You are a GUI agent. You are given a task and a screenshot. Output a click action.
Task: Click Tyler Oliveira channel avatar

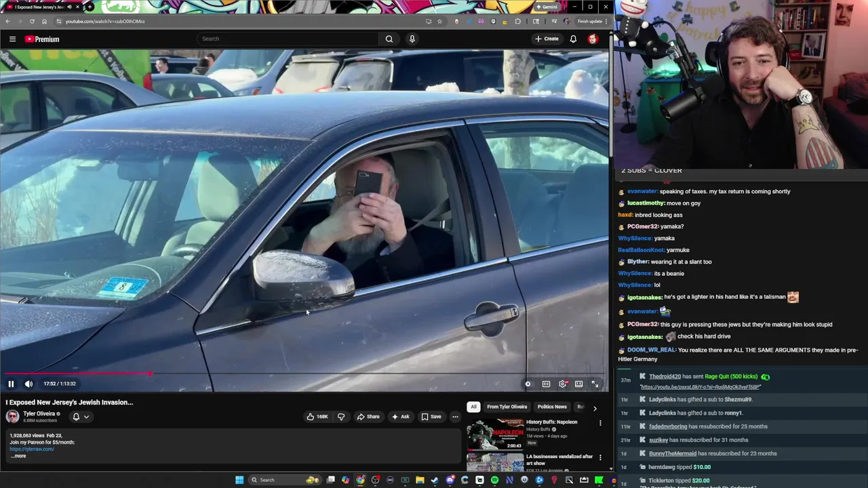[12, 416]
